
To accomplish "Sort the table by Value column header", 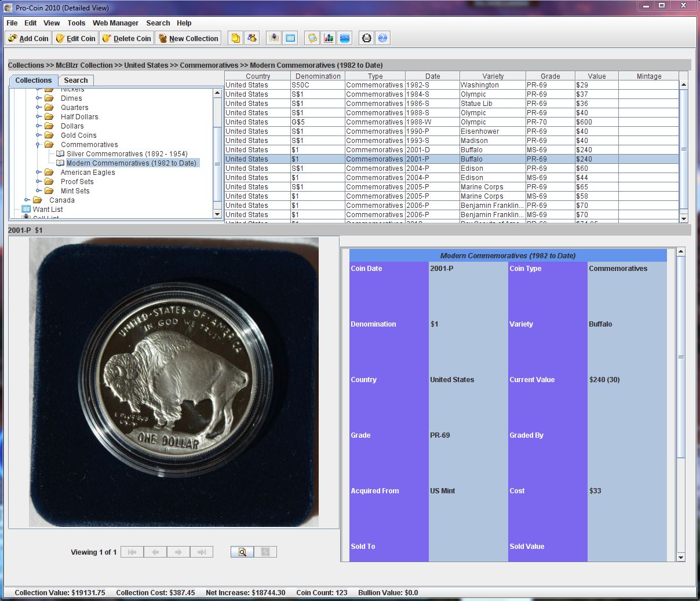I will 596,76.
